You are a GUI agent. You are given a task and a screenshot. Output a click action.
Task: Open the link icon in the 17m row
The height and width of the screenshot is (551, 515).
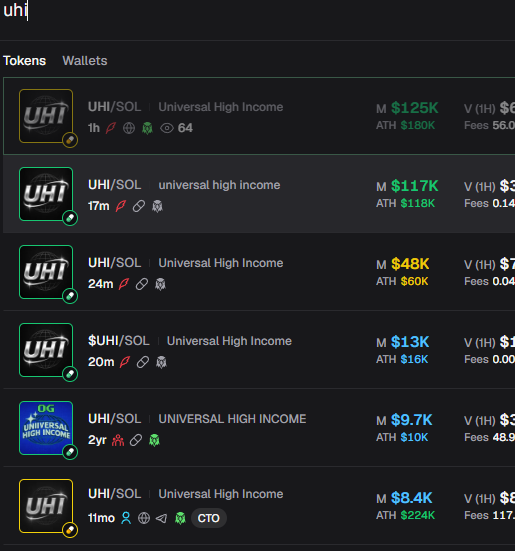click(x=139, y=206)
